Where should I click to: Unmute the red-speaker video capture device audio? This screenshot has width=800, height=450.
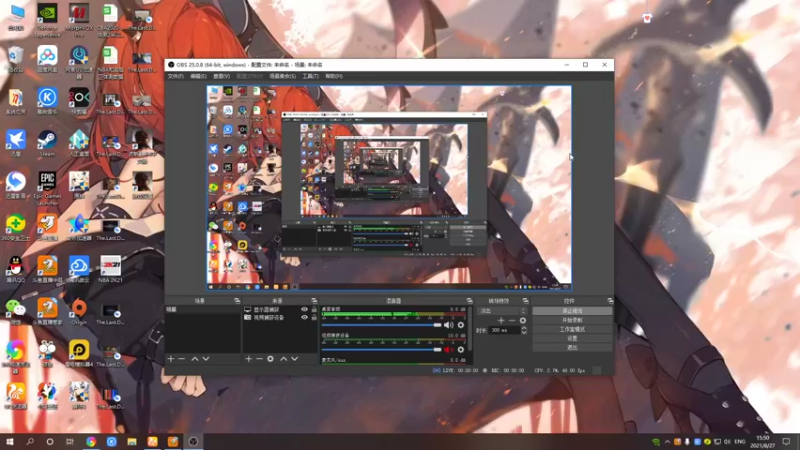[x=448, y=349]
